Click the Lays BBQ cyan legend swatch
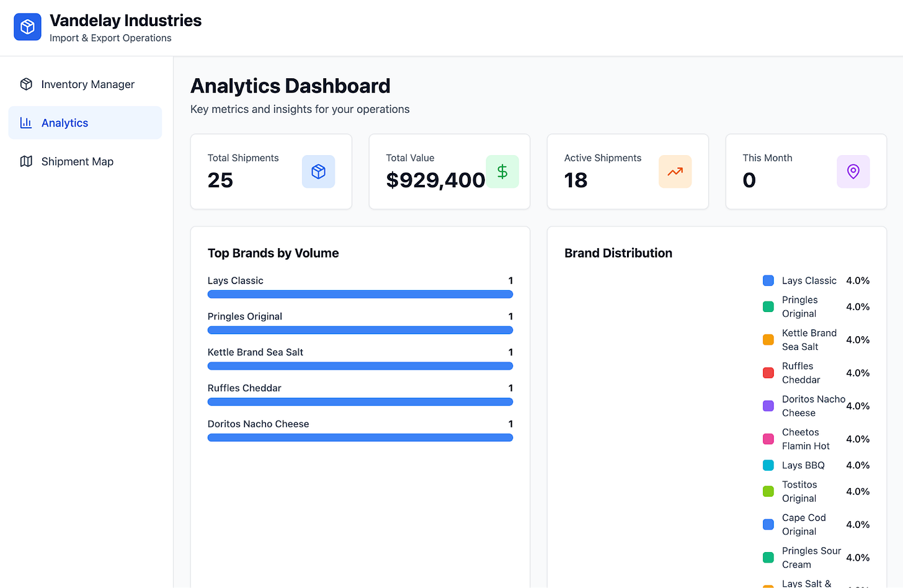This screenshot has height=588, width=903. pos(768,465)
